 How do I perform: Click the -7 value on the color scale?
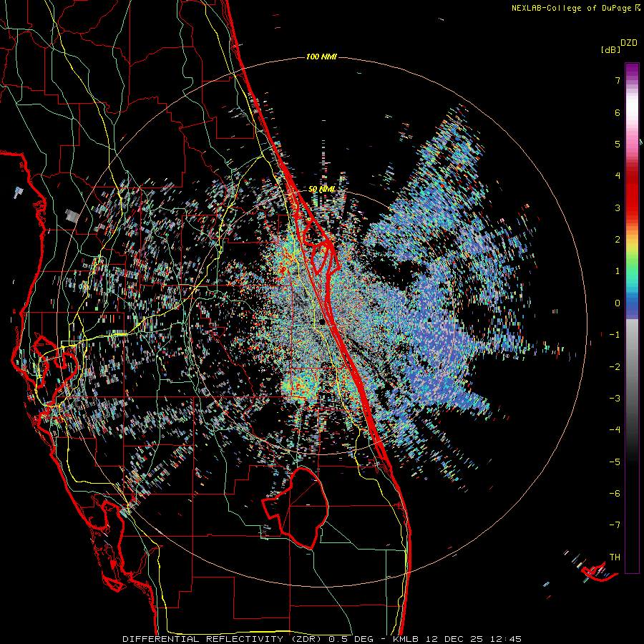(x=615, y=525)
